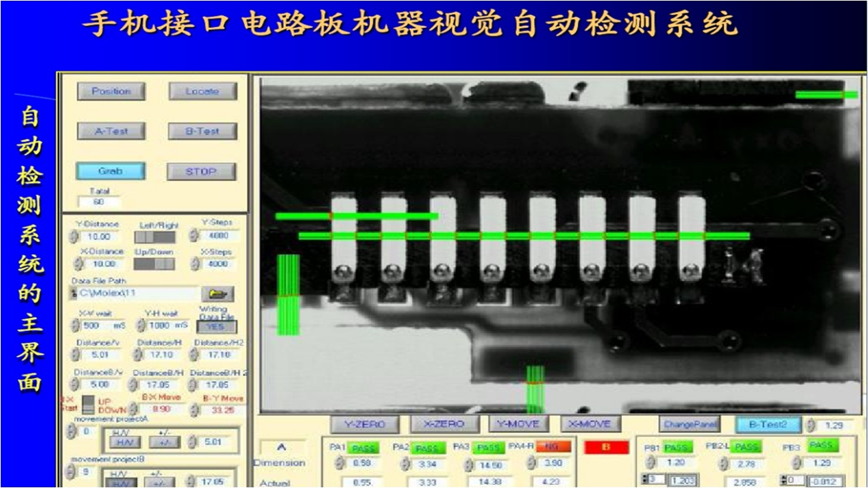
Task: Flip the B-X Start UP/DOWN switch
Action: pos(88,404)
